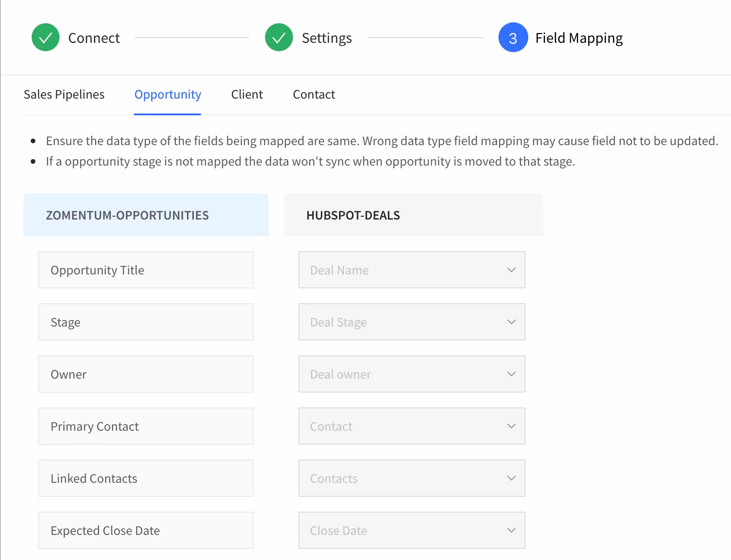The height and width of the screenshot is (560, 731).
Task: Click the green Connect step checkmark icon
Action: pyautogui.click(x=46, y=37)
